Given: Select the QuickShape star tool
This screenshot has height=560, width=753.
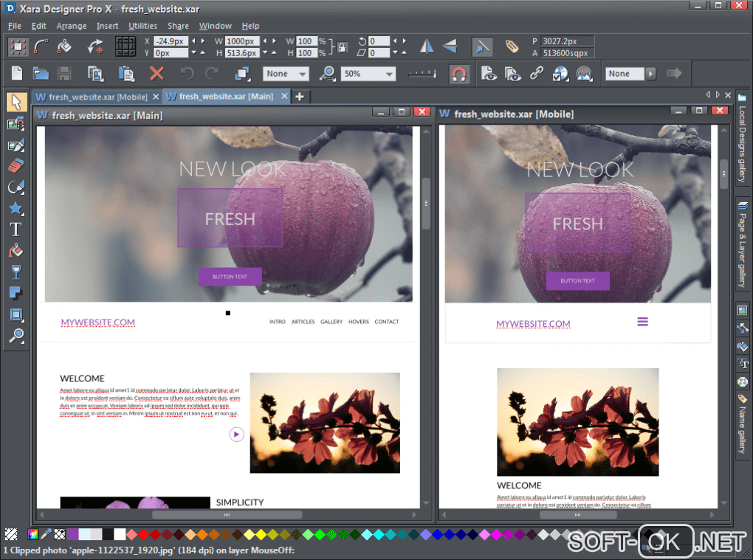Looking at the screenshot, I should tap(16, 208).
